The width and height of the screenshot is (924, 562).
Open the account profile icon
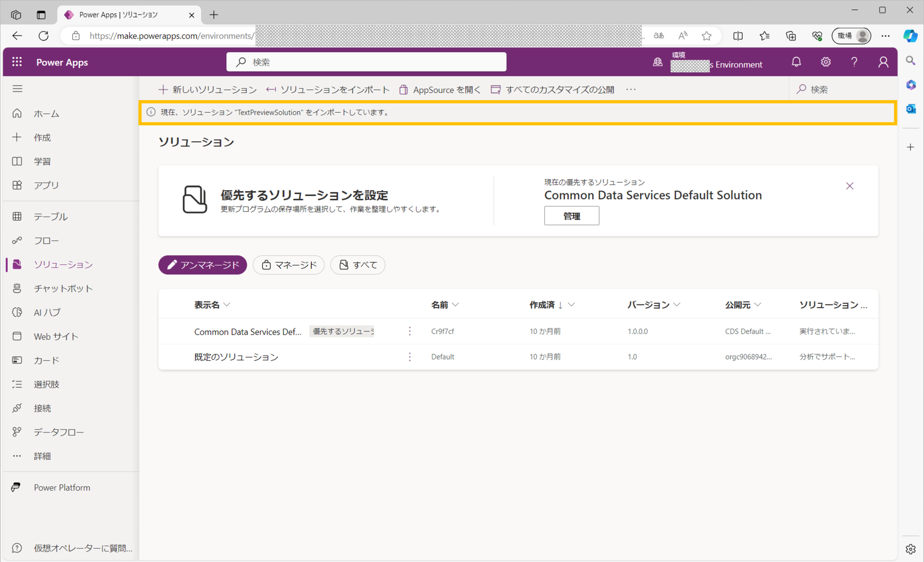(883, 62)
